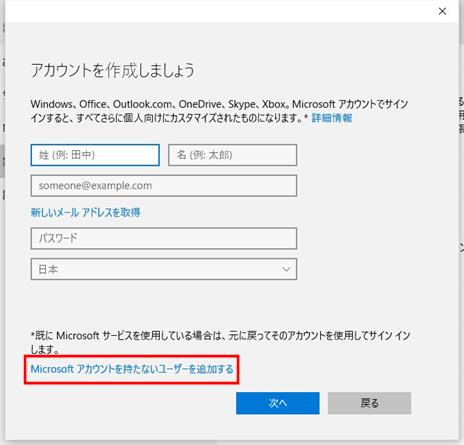
Task: Click the red highlight box border
Action: tap(132, 356)
